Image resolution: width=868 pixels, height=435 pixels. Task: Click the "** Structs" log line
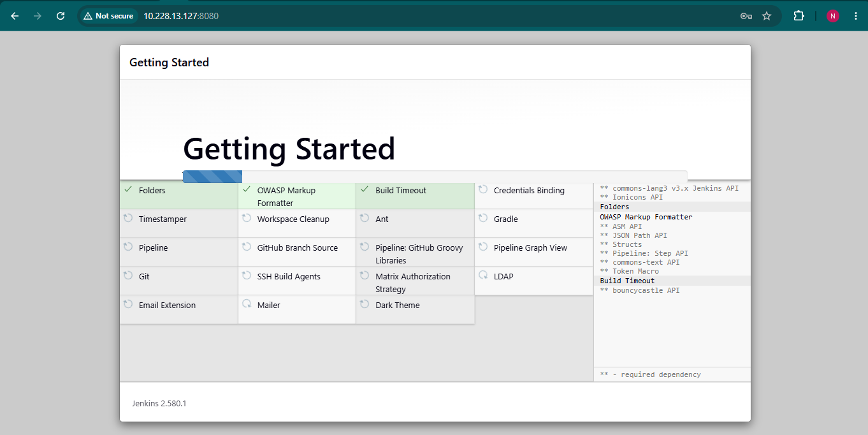(621, 244)
